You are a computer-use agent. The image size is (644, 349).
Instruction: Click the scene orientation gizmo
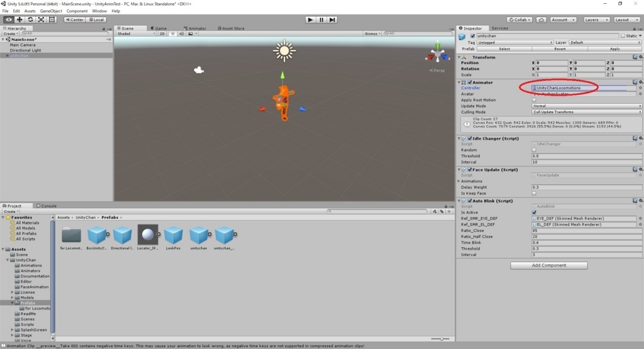tap(438, 53)
